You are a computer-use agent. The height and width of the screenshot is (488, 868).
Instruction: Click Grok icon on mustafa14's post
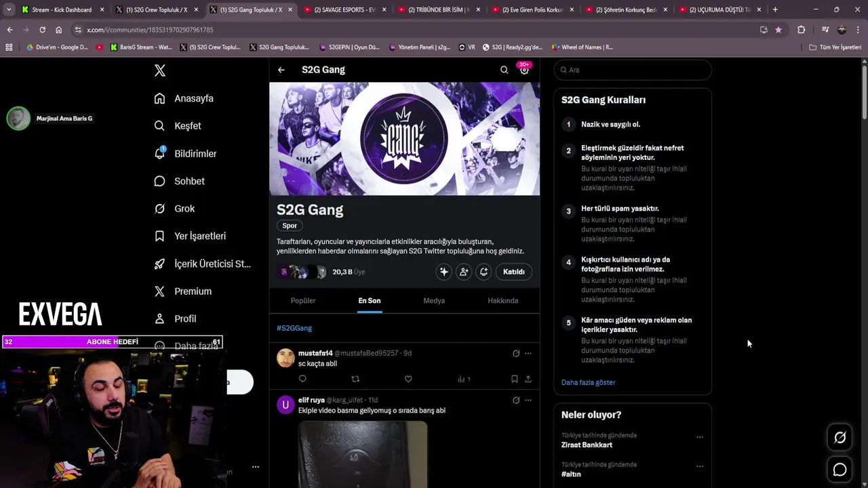point(516,353)
